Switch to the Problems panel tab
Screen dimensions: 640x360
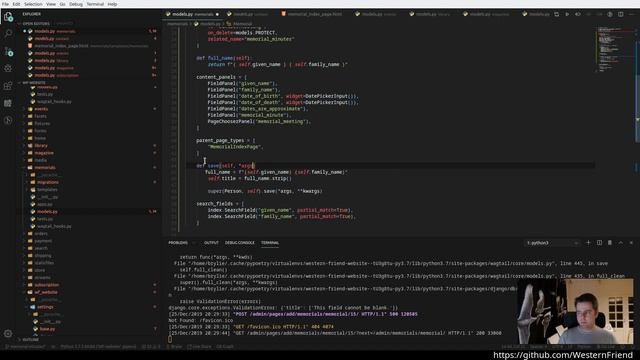click(x=178, y=242)
